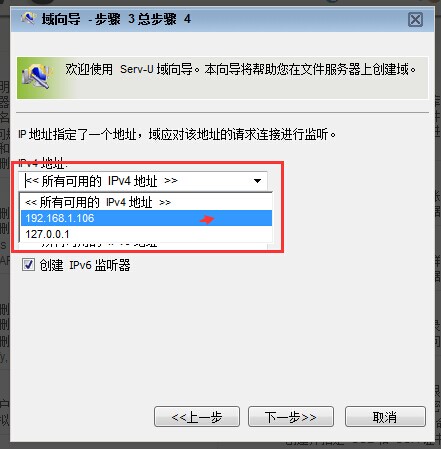Click the Serv-U wizard icon in title bar

pyautogui.click(x=28, y=19)
